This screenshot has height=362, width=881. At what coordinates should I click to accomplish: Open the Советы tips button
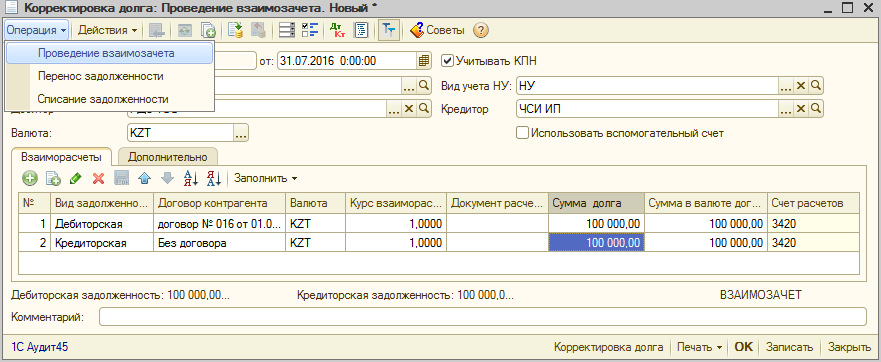(437, 30)
